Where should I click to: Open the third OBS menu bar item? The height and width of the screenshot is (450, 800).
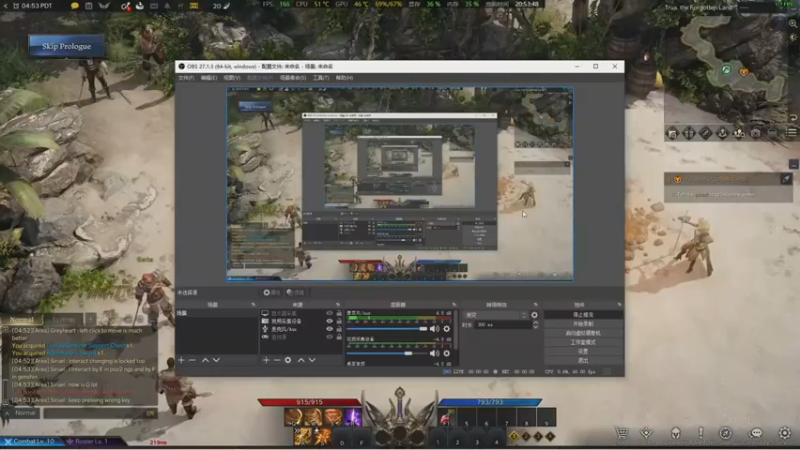tap(232, 78)
